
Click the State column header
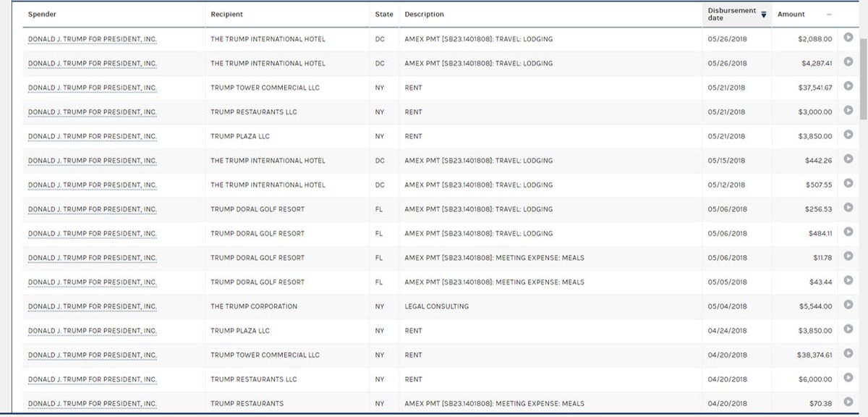point(384,14)
